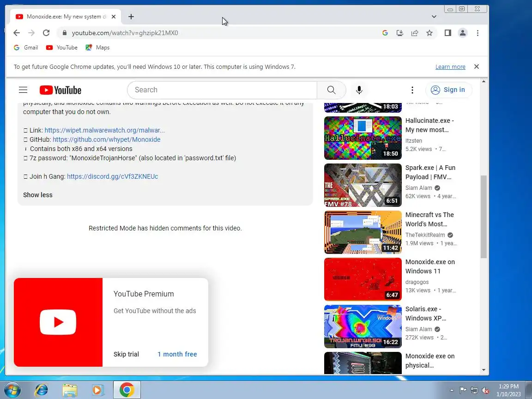Open the GitHub whypet/Monoxide link
This screenshot has width=532, height=399.
(x=107, y=139)
